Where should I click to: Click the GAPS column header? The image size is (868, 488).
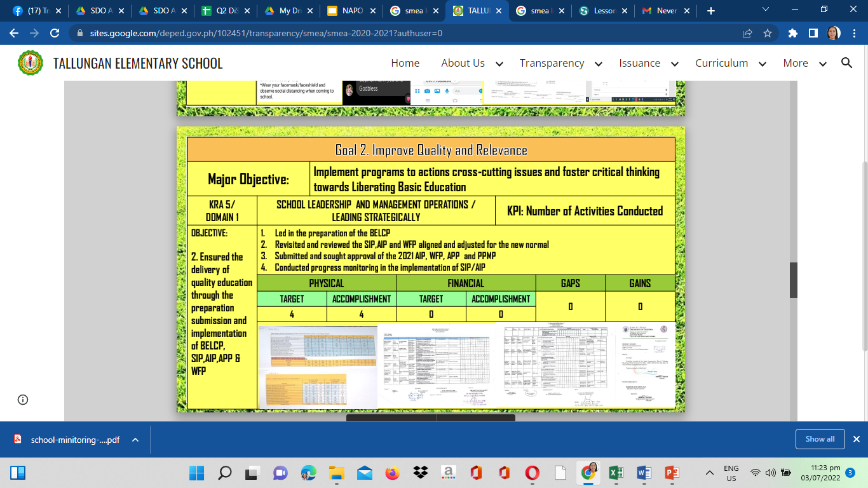tap(570, 283)
